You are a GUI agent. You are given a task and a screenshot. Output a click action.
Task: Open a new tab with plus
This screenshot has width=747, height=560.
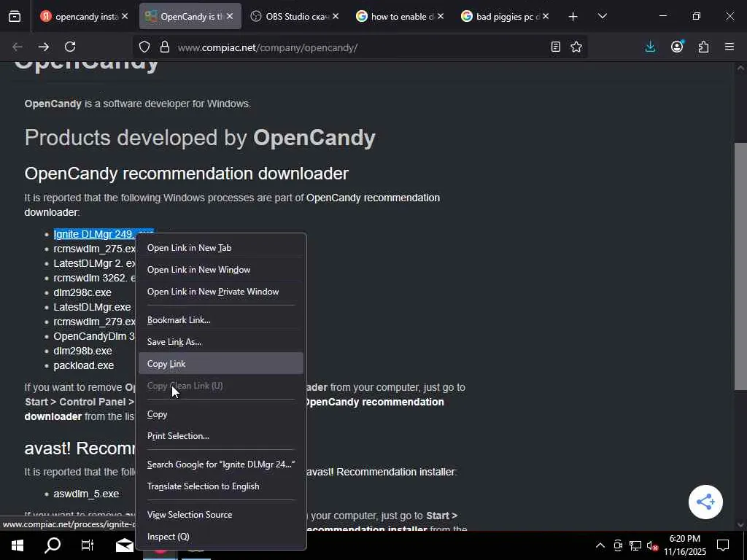click(573, 17)
